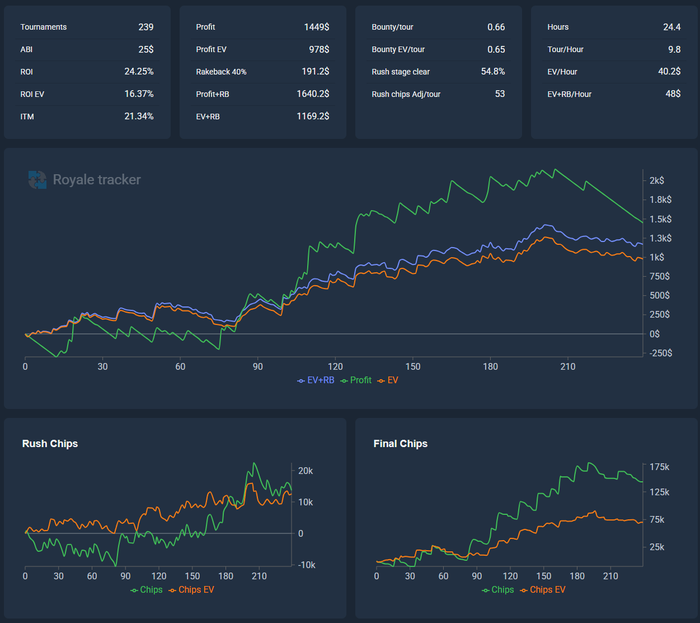The width and height of the screenshot is (700, 623).
Task: Click the 25k axis label on Final Chips chart
Action: click(657, 547)
